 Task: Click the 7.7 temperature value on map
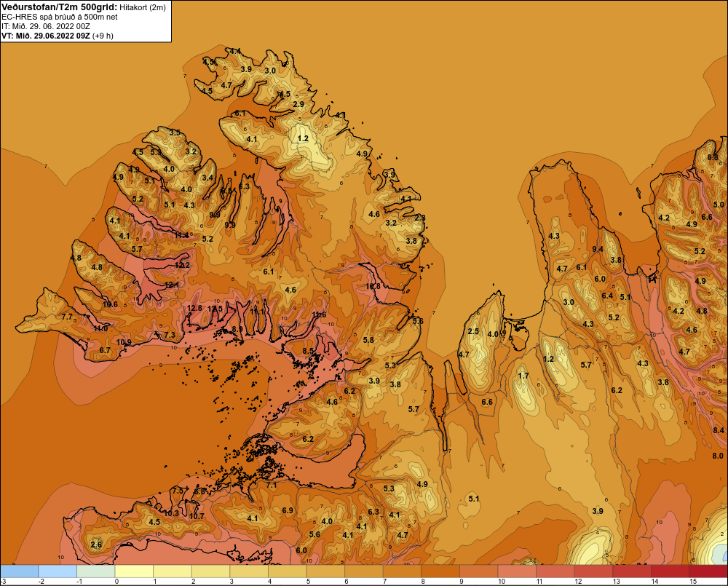tap(67, 317)
